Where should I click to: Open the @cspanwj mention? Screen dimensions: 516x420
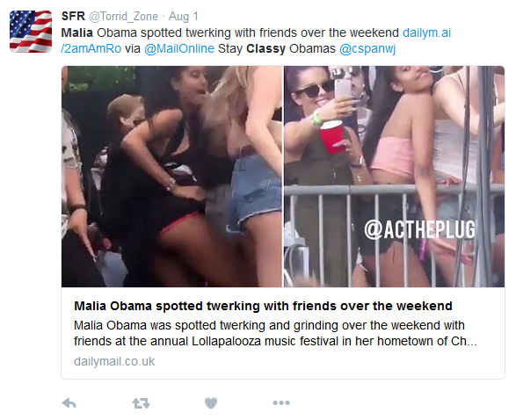367,48
